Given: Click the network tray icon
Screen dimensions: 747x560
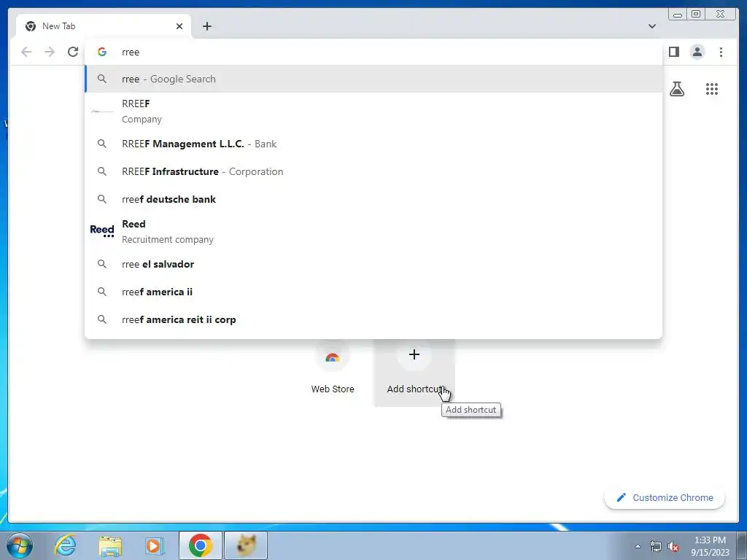Looking at the screenshot, I should [656, 546].
